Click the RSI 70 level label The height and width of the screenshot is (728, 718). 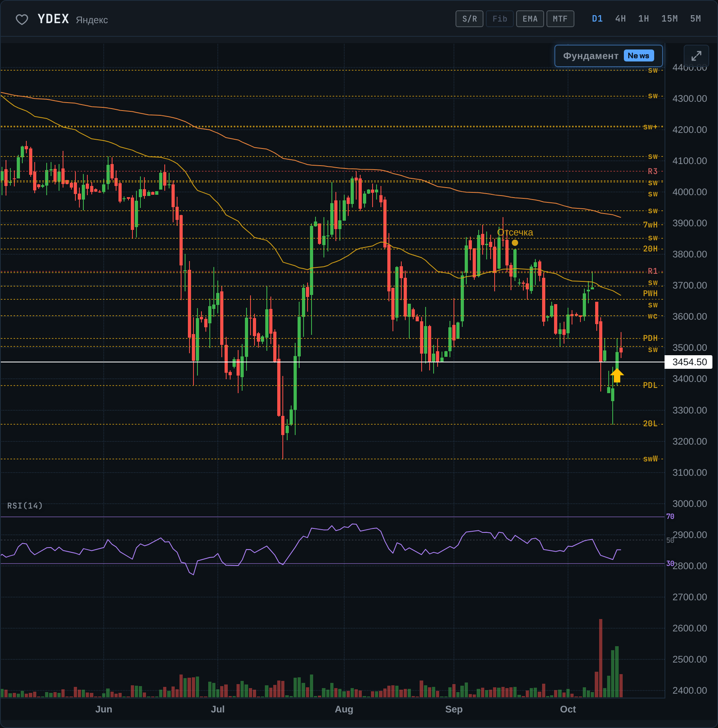(670, 516)
